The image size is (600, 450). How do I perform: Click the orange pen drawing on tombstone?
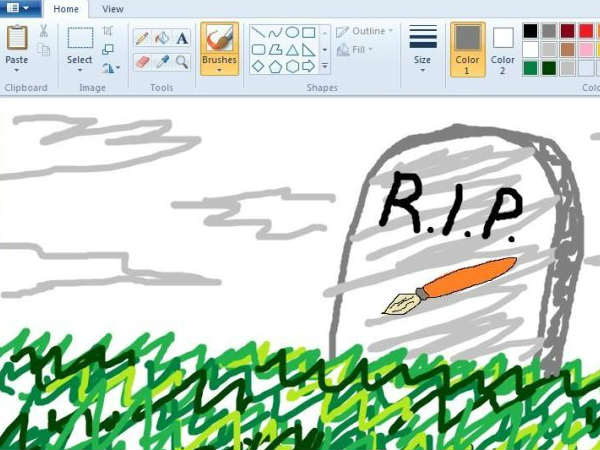pyautogui.click(x=450, y=286)
